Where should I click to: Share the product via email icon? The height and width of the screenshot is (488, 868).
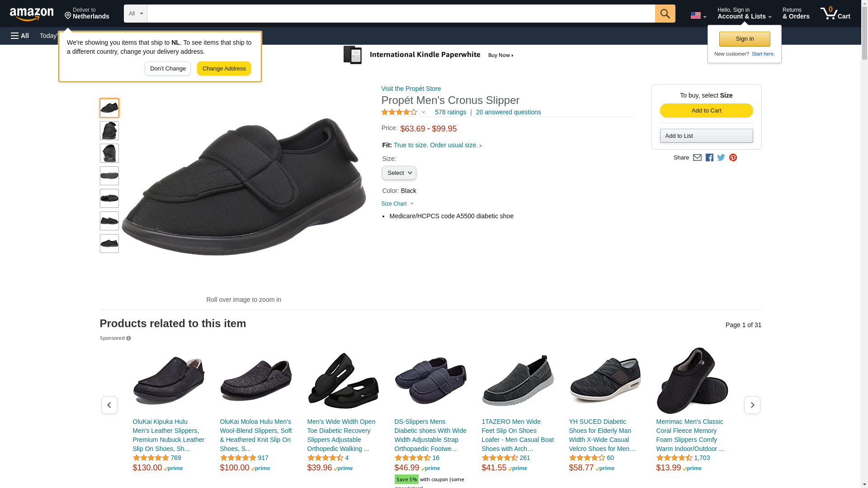tap(697, 158)
